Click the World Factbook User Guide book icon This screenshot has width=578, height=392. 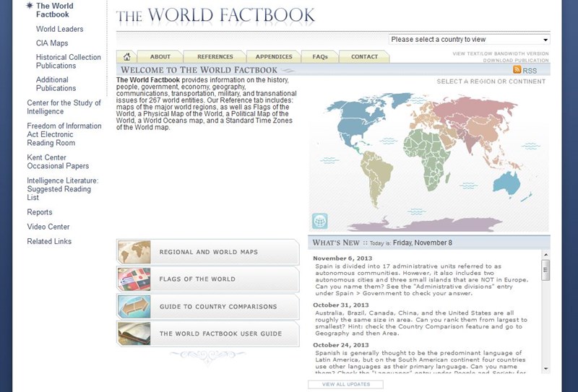[x=134, y=334]
